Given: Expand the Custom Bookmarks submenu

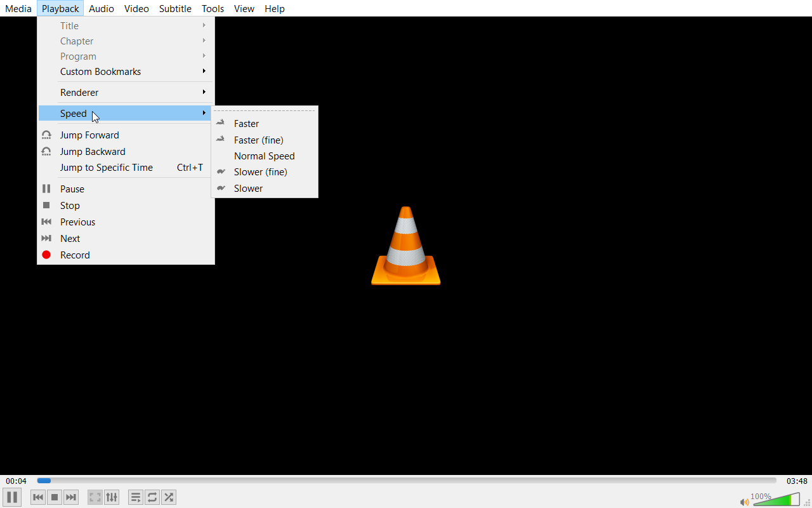Looking at the screenshot, I should coord(126,72).
